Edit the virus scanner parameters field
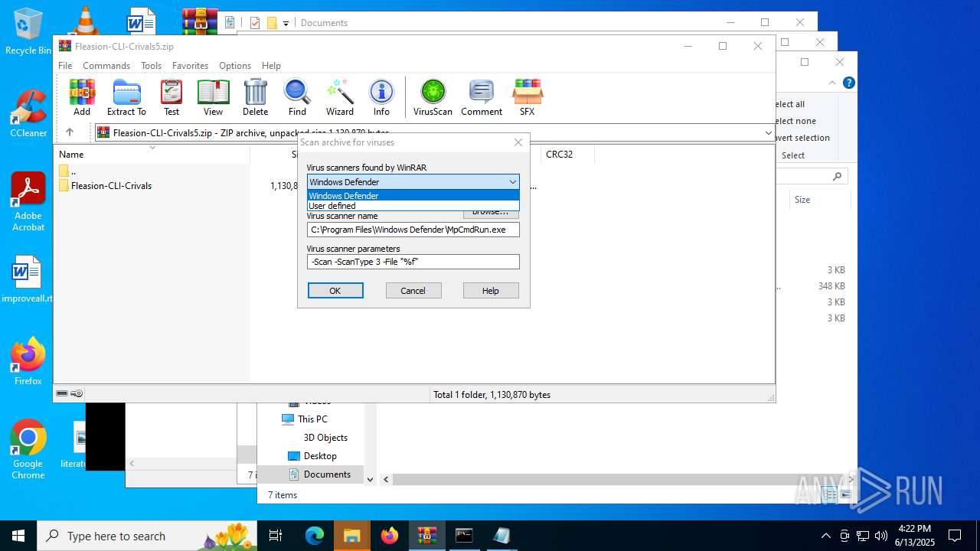This screenshot has width=980, height=551. [413, 262]
